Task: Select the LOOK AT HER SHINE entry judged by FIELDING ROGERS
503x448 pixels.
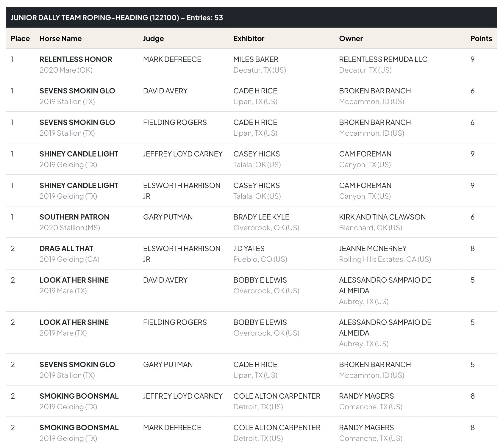Action: [74, 322]
